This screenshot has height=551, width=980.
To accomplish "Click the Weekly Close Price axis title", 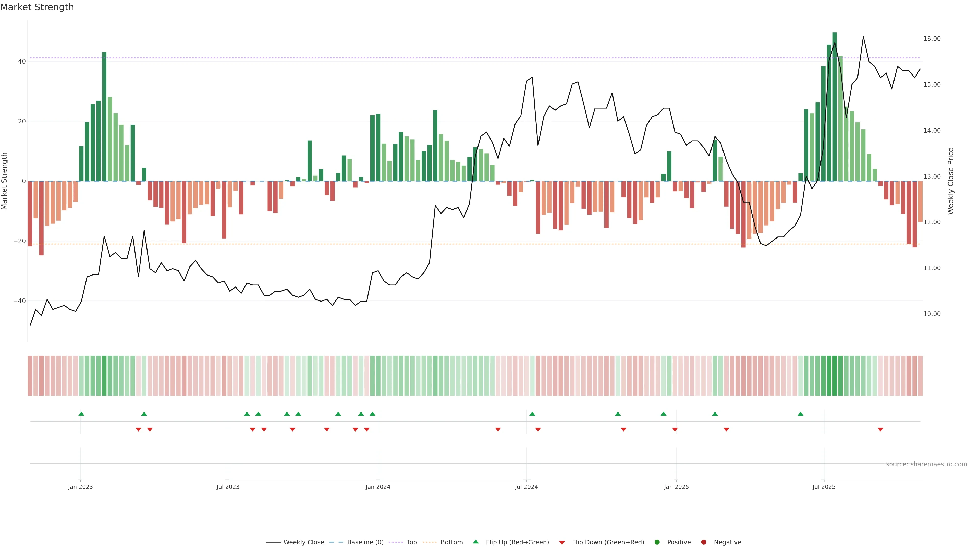I will [951, 181].
